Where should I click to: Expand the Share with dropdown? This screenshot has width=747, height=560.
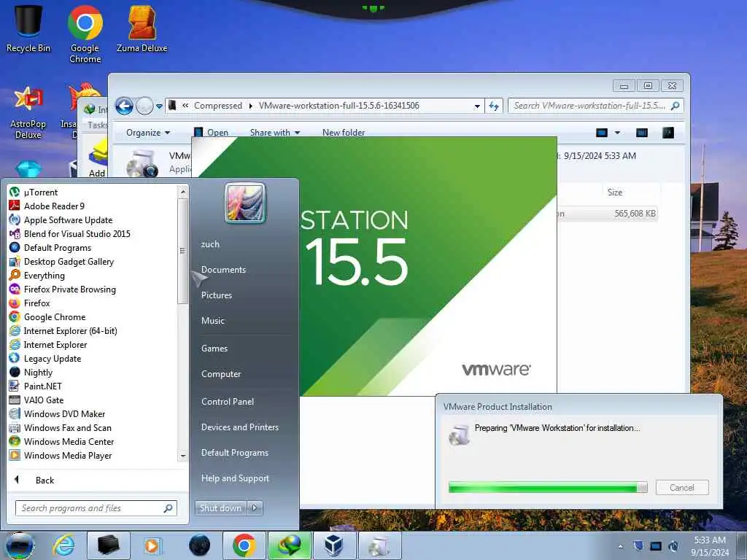point(275,133)
